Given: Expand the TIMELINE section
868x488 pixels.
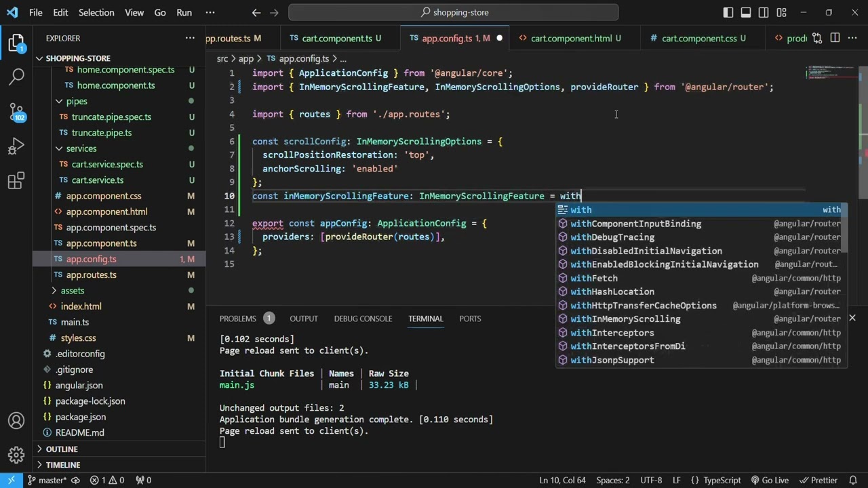Looking at the screenshot, I should pyautogui.click(x=63, y=465).
